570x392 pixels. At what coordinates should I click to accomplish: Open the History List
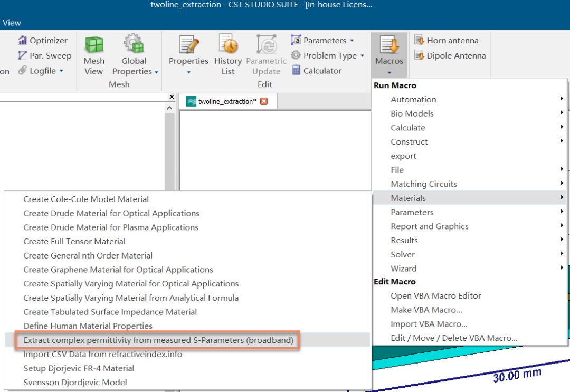coord(228,55)
